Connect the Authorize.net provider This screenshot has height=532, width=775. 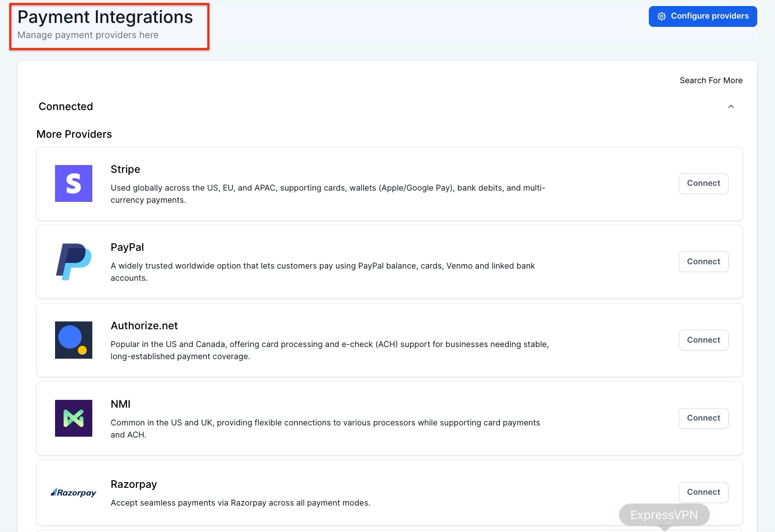[703, 340]
